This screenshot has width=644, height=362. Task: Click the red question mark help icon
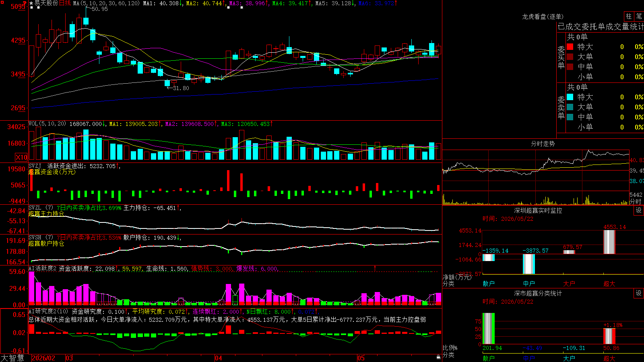pos(25,4)
